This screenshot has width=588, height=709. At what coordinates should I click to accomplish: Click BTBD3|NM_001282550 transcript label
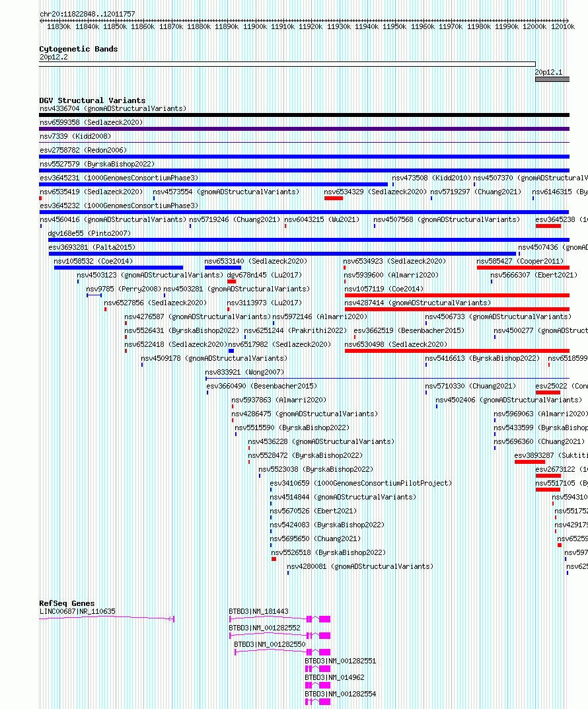point(270,644)
